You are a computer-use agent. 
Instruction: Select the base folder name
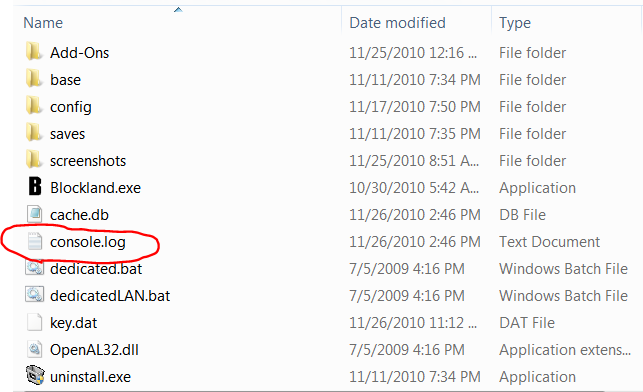(x=65, y=80)
